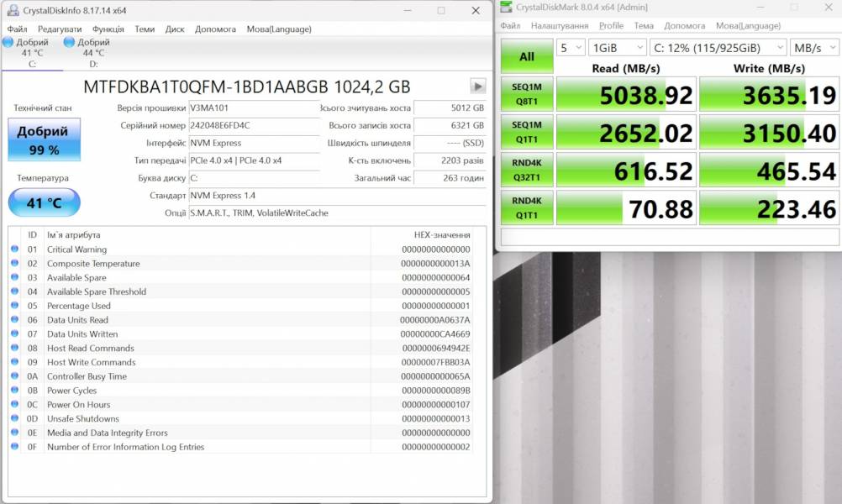The image size is (842, 504).
Task: Click status dot of Power On Hours row
Action: click(14, 404)
